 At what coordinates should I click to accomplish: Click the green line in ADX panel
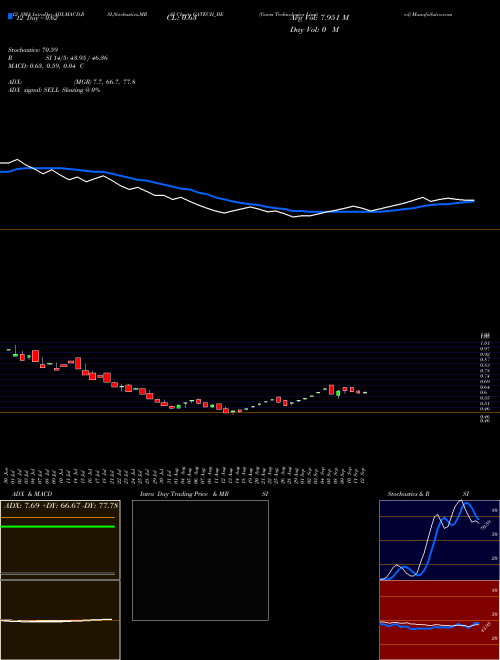pos(58,527)
